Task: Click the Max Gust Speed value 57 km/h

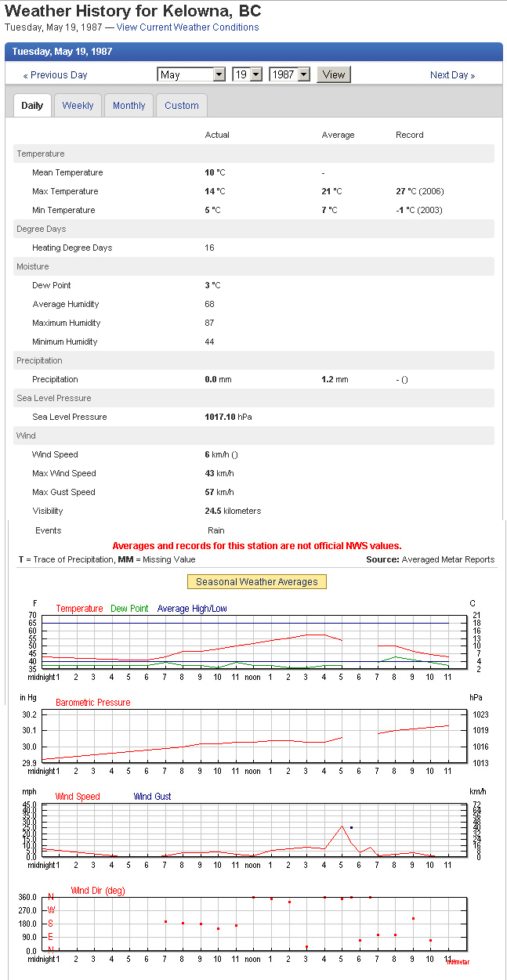Action: click(219, 492)
